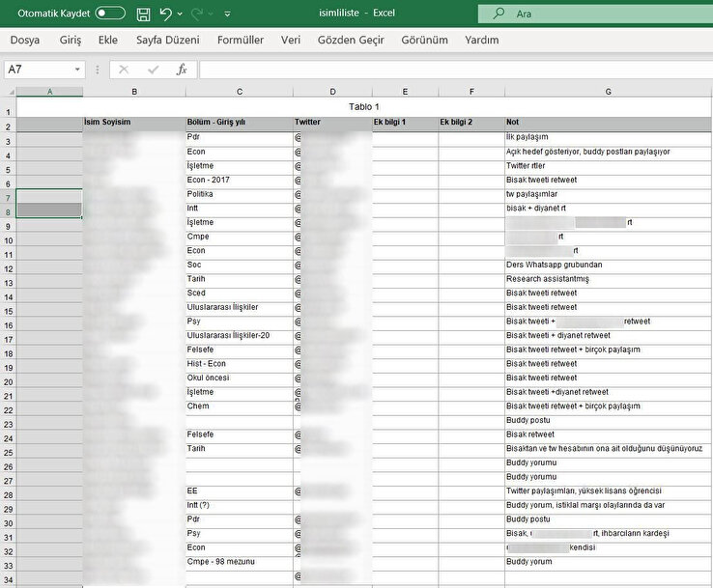Expand the Customize Quick Access Toolbar menu
This screenshot has width=713, height=588.
tap(227, 15)
